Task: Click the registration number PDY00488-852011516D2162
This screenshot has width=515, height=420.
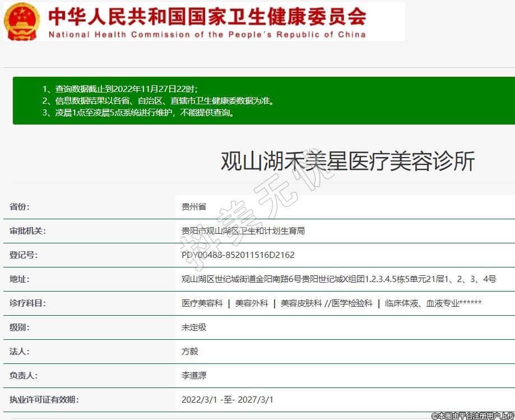Action: pyautogui.click(x=238, y=255)
